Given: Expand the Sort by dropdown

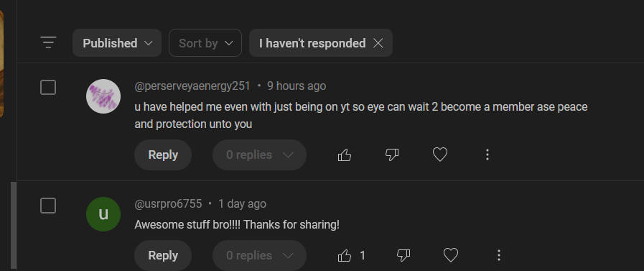Looking at the screenshot, I should pyautogui.click(x=205, y=42).
